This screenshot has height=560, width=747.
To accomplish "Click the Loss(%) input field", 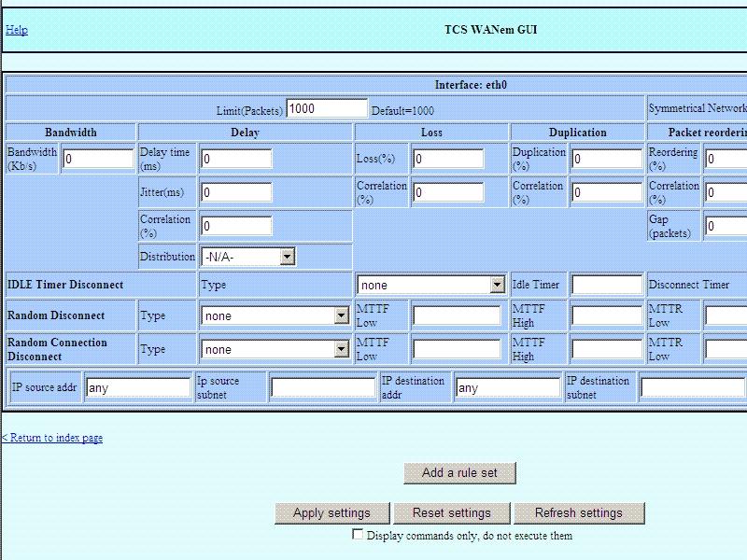I will coord(448,159).
